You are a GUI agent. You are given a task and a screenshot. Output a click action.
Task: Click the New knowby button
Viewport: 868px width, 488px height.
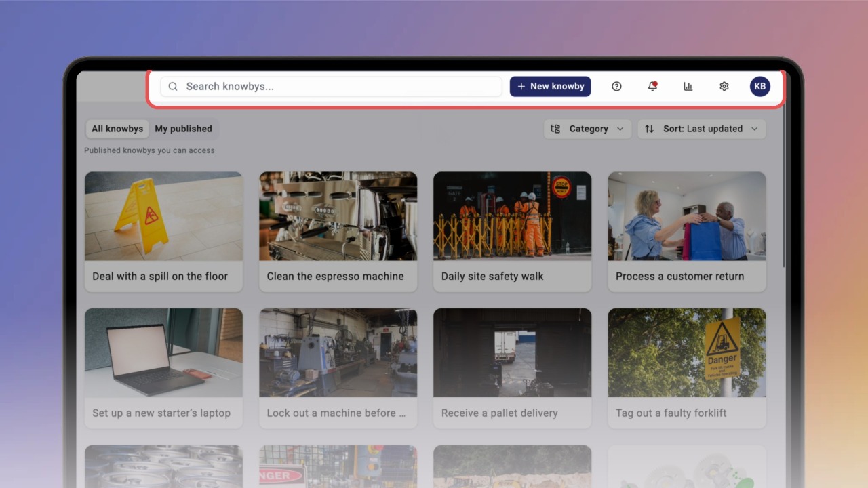[x=550, y=87]
